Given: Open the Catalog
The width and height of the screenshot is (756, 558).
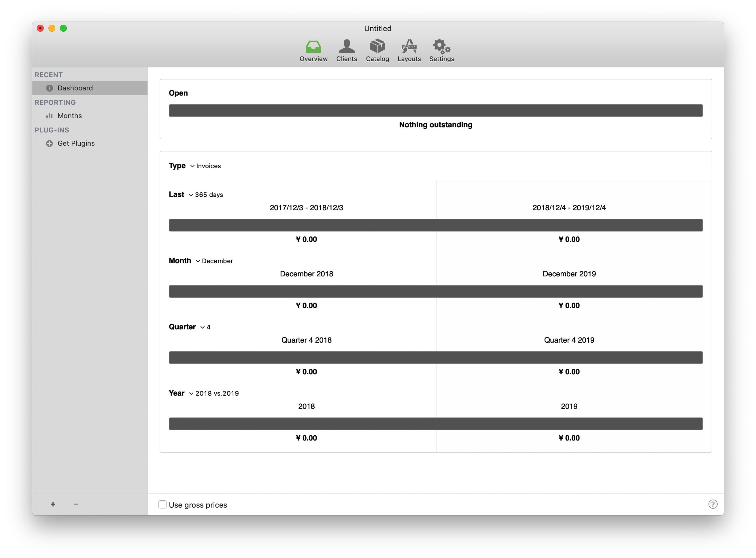Looking at the screenshot, I should (377, 50).
